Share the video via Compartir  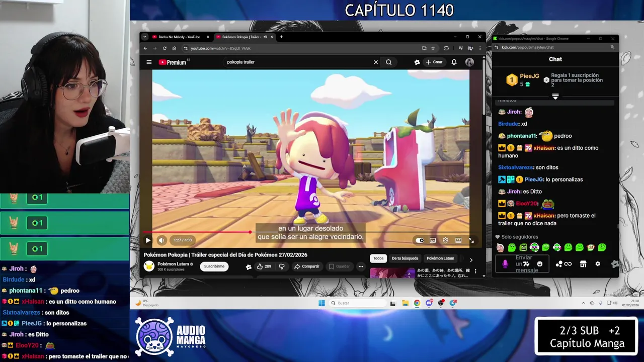pyautogui.click(x=307, y=266)
